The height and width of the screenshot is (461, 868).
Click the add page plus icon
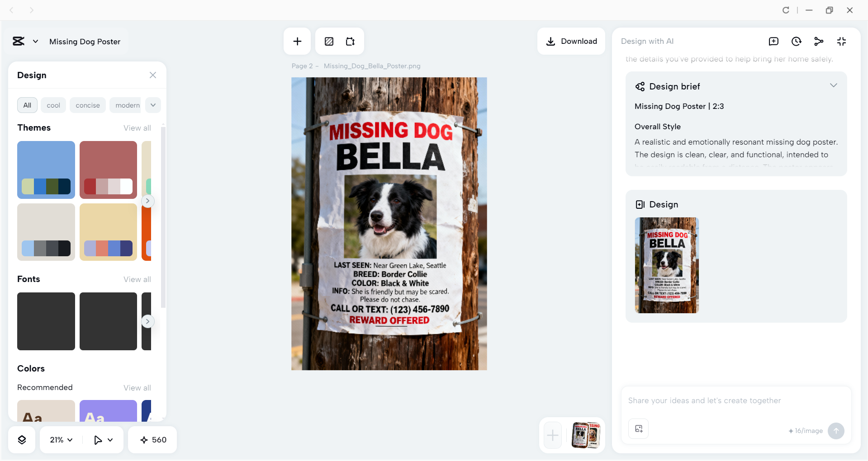coord(297,41)
